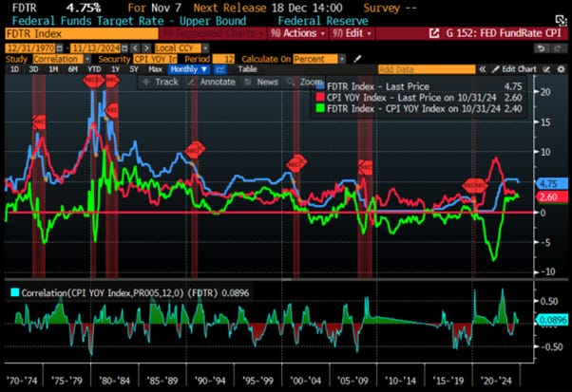
Task: Click the redo arrow button
Action: tap(558, 48)
